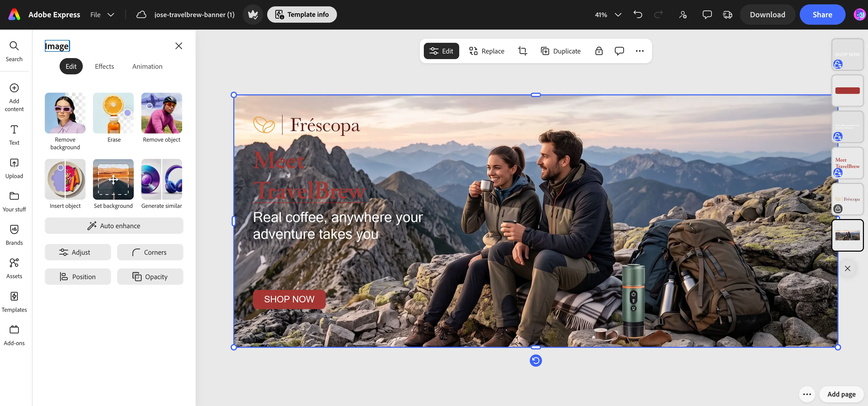
Task: Choose the Erase tool
Action: pyautogui.click(x=114, y=118)
